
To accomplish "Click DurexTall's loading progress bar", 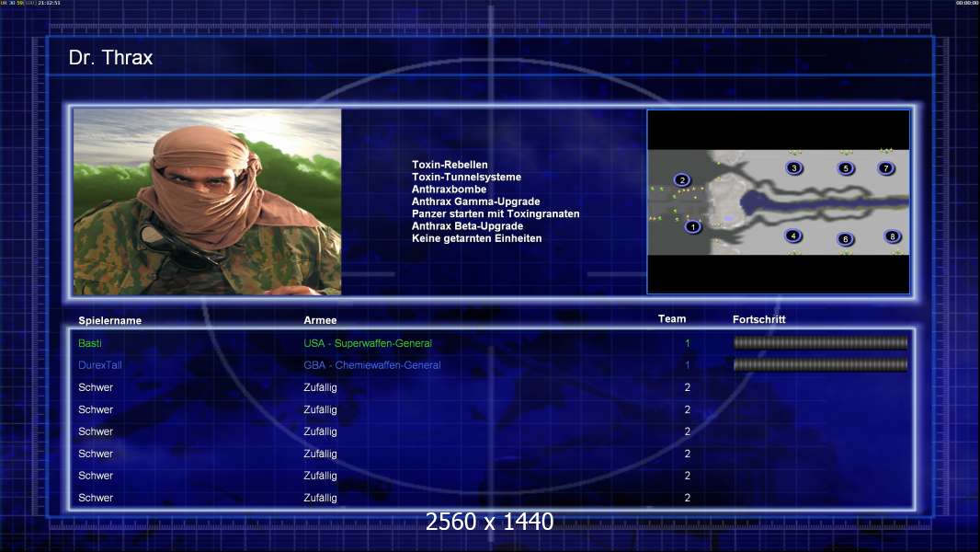I will point(820,364).
